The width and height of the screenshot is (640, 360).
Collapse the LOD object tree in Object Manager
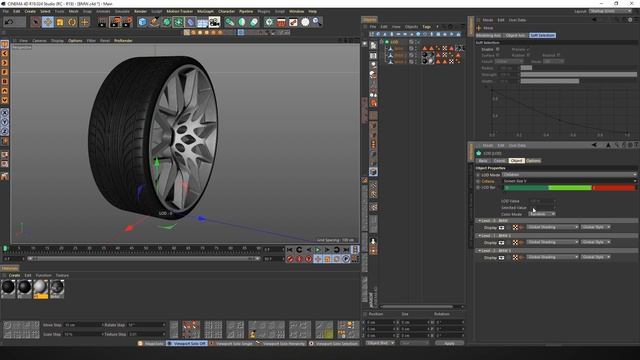pyautogui.click(x=382, y=42)
